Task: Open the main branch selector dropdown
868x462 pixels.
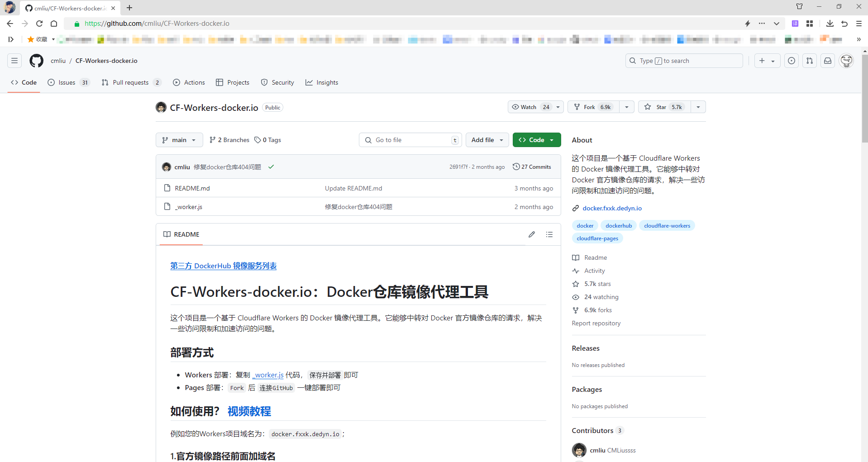Action: (x=179, y=140)
